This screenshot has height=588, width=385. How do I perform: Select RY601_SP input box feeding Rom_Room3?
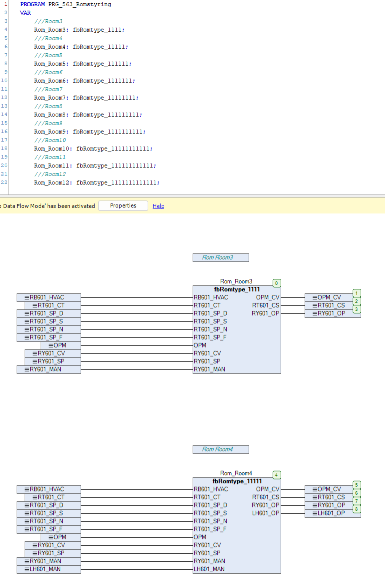[53, 361]
